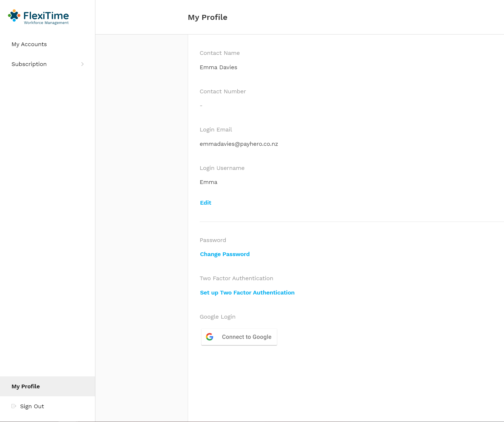This screenshot has height=422, width=504.
Task: Set up Two Factor Authentication link
Action: (247, 293)
